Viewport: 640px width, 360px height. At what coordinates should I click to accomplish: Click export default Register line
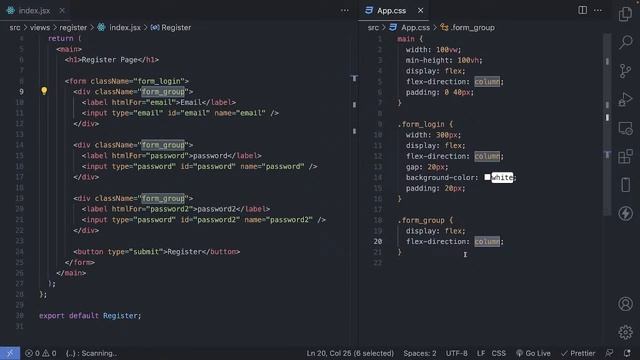coord(90,316)
